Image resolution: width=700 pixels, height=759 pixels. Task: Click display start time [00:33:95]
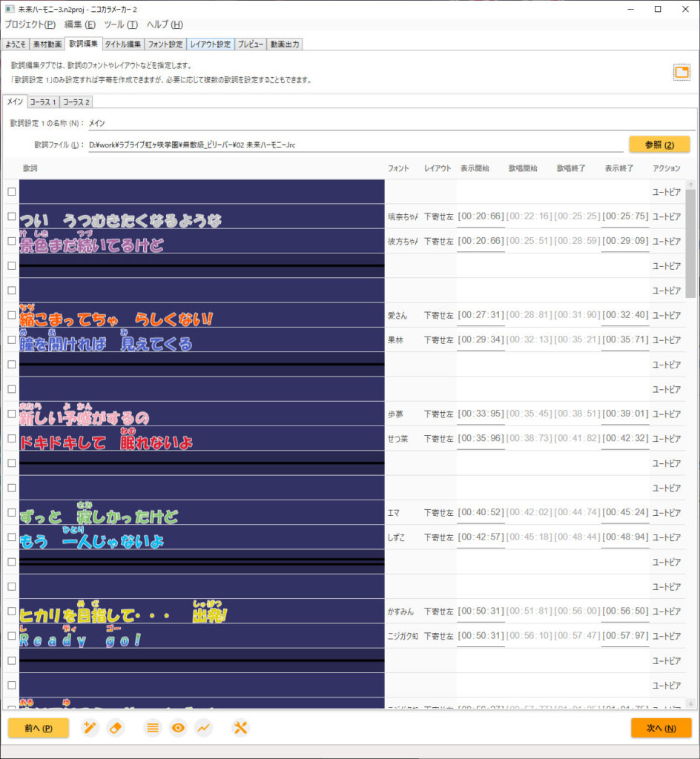tap(481, 414)
